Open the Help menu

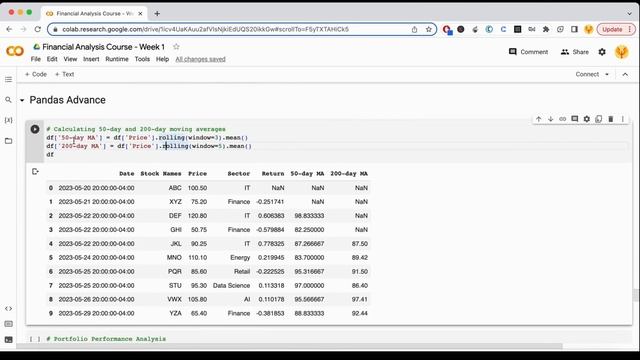tap(162, 59)
